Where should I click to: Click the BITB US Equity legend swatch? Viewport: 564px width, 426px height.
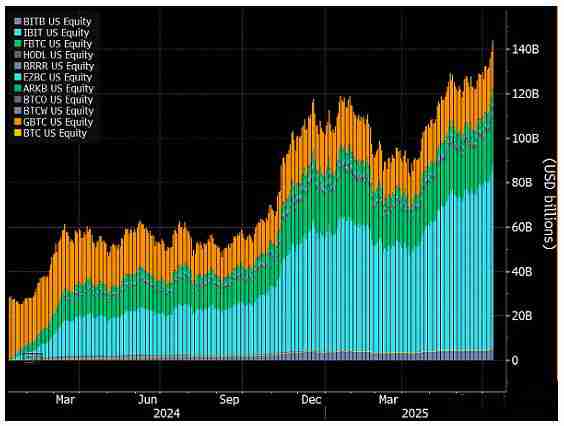coord(18,22)
